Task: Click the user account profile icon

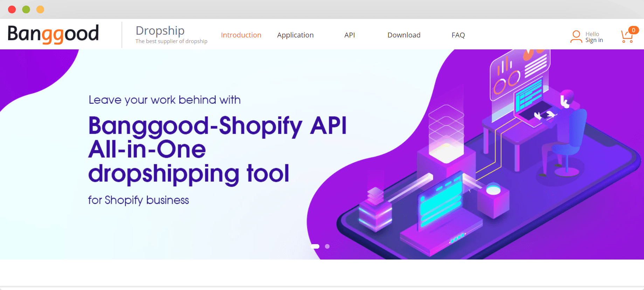Action: coord(576,36)
